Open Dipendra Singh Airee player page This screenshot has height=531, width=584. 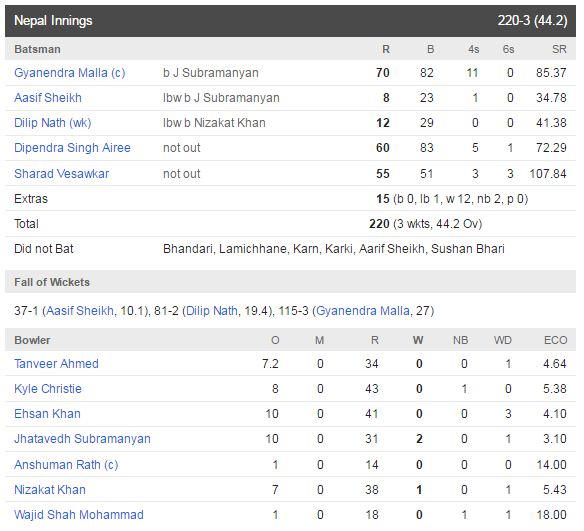(72, 148)
